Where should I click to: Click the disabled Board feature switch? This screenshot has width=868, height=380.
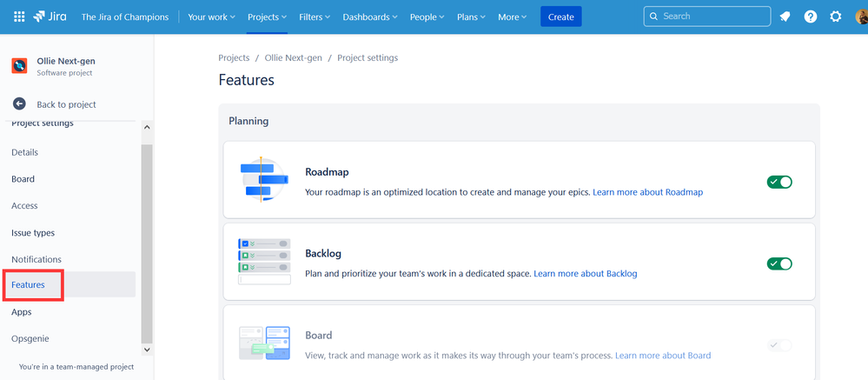point(779,345)
